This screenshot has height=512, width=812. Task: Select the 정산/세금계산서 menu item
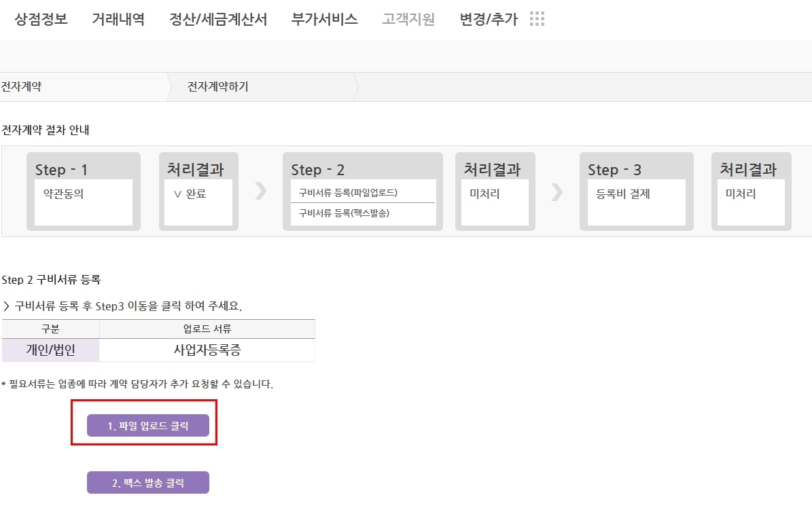point(218,19)
